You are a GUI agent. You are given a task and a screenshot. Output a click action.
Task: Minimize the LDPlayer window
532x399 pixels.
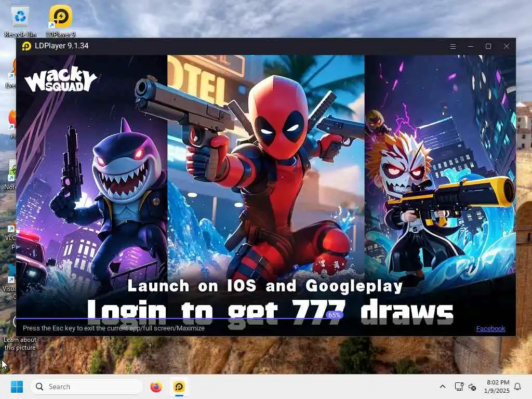(x=471, y=46)
